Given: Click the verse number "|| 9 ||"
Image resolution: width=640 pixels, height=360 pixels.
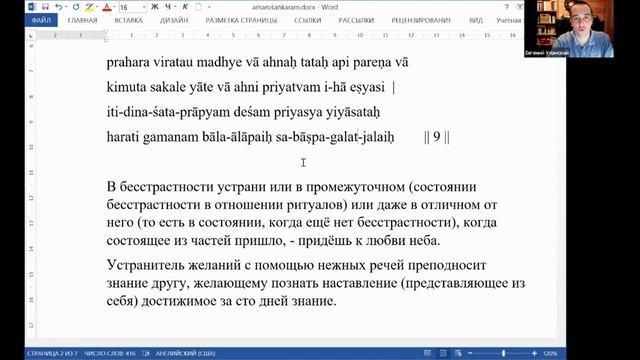Looking at the screenshot, I should (437, 137).
